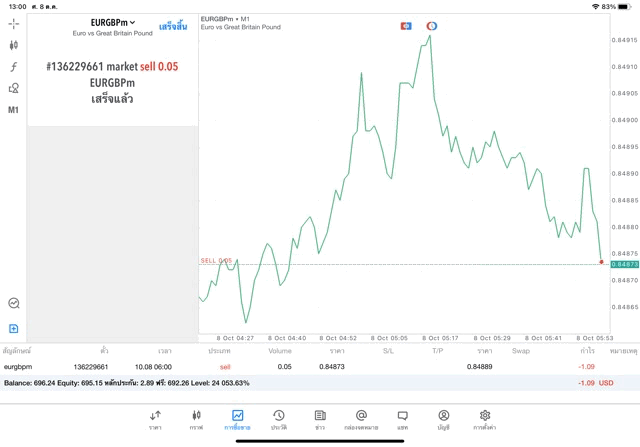Select the eurgbpm open position row
This screenshot has width=640, height=447.
(300, 367)
